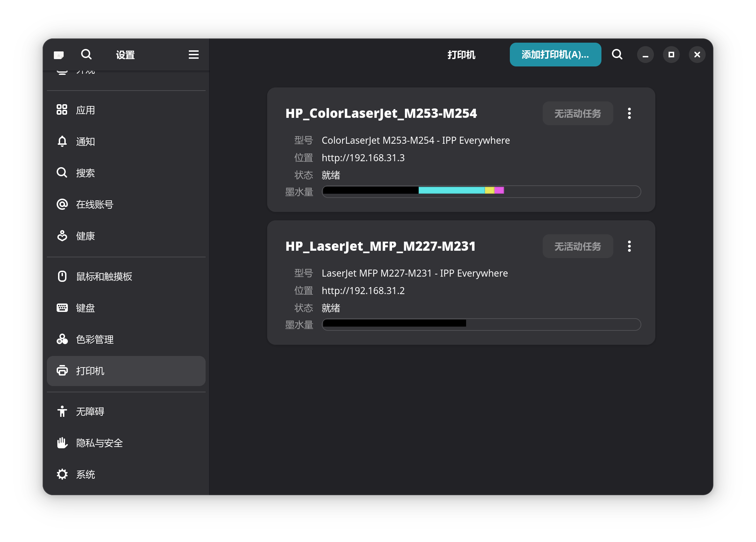The height and width of the screenshot is (542, 756).
Task: Open the 无障碍 (Accessibility) settings panel
Action: click(126, 411)
